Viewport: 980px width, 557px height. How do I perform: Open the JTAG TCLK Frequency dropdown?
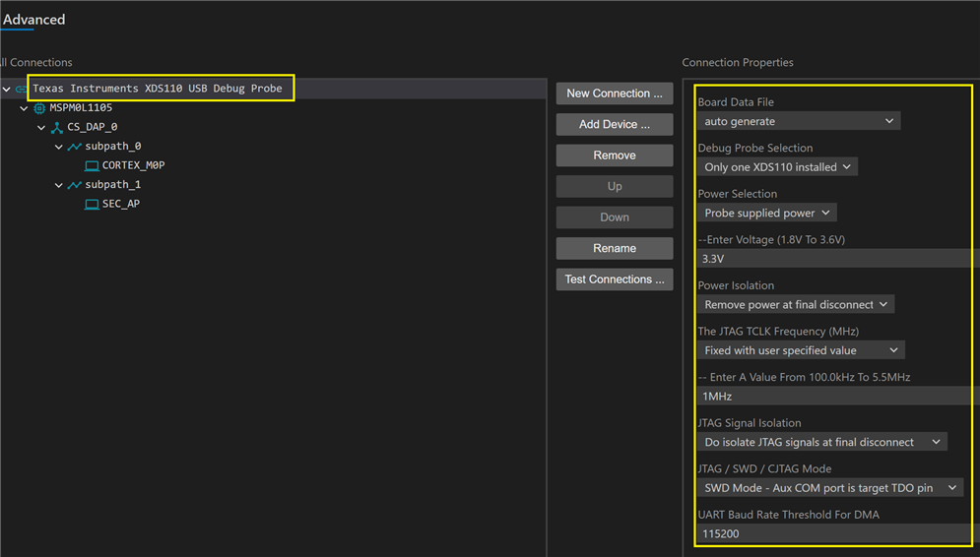(x=802, y=350)
